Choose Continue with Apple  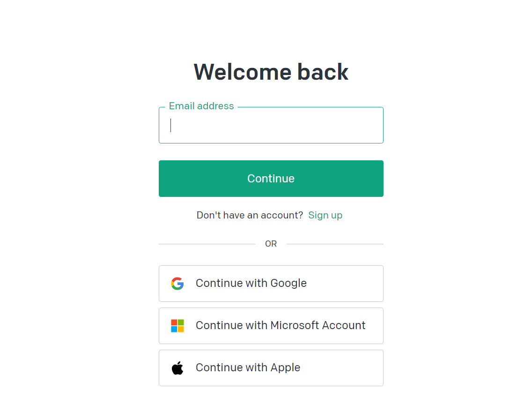271,368
